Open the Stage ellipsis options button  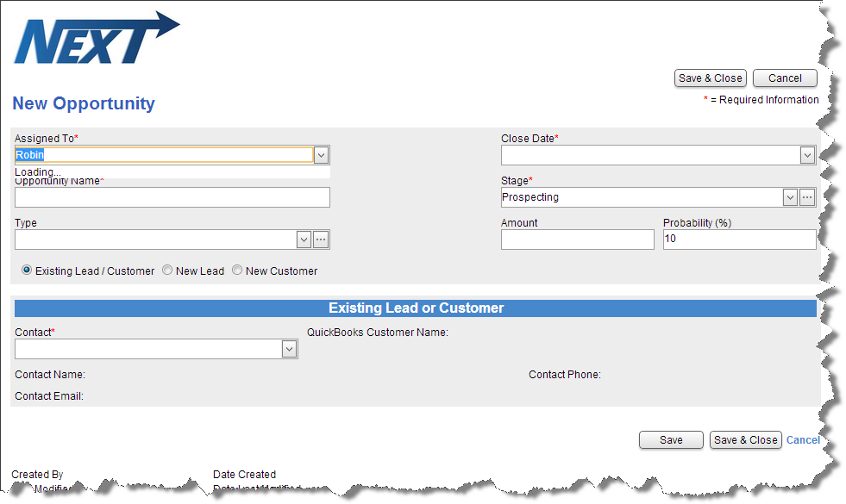[807, 197]
